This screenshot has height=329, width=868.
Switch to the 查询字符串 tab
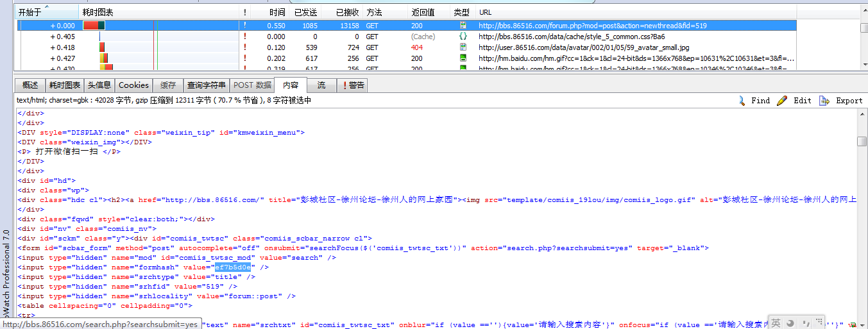(x=206, y=85)
